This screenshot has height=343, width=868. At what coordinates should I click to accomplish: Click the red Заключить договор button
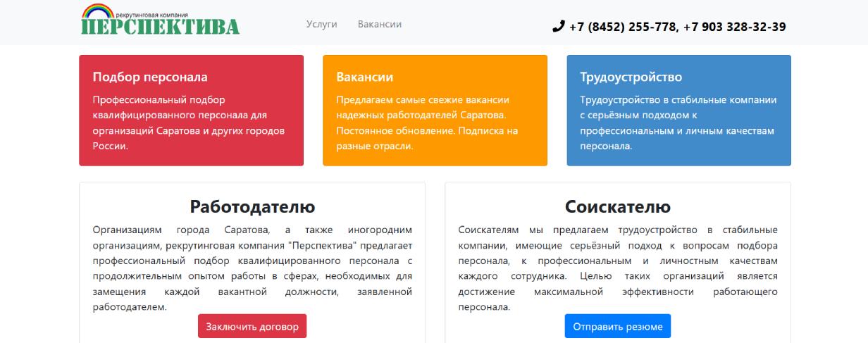(252, 326)
